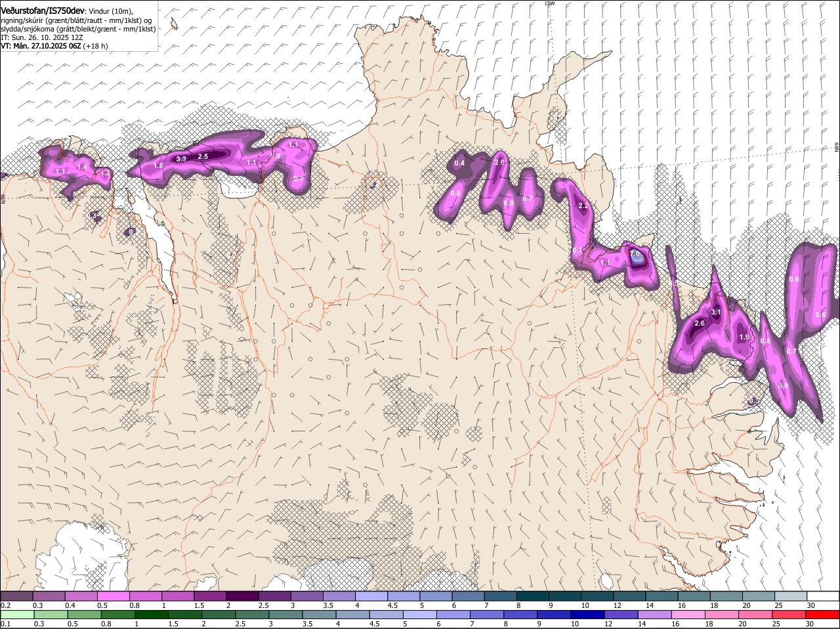The width and height of the screenshot is (840, 629).
Task: Click the 2.5 precipitation value on map
Action: [203, 156]
